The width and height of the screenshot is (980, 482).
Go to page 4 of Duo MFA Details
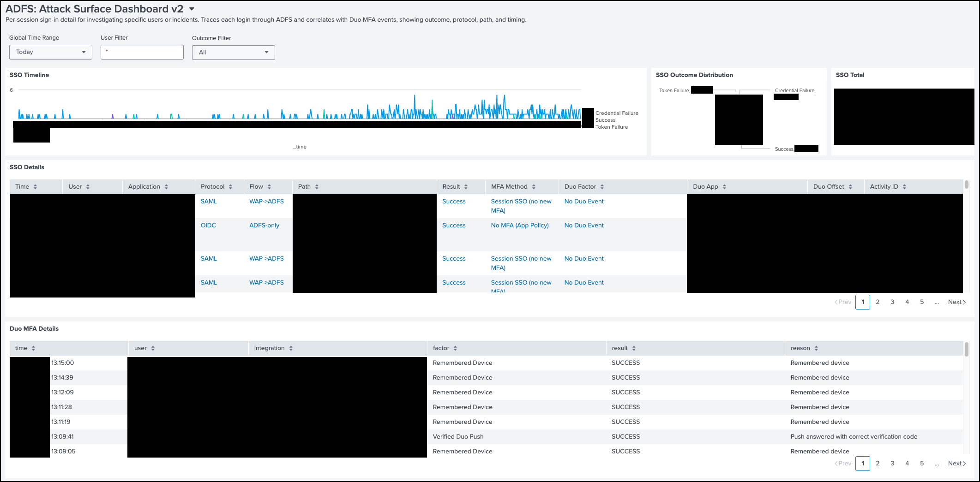[907, 464]
